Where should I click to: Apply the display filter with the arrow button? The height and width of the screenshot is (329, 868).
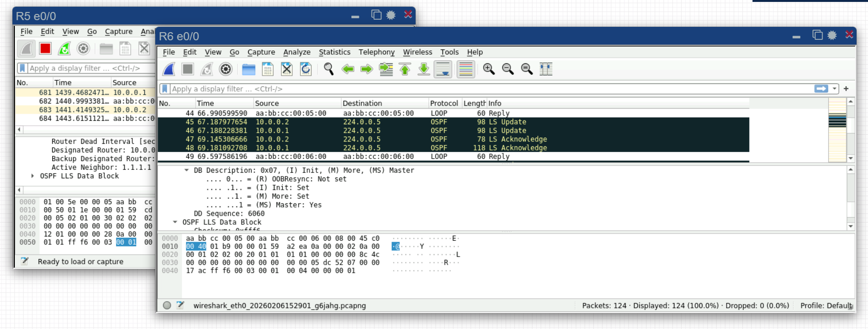(821, 89)
